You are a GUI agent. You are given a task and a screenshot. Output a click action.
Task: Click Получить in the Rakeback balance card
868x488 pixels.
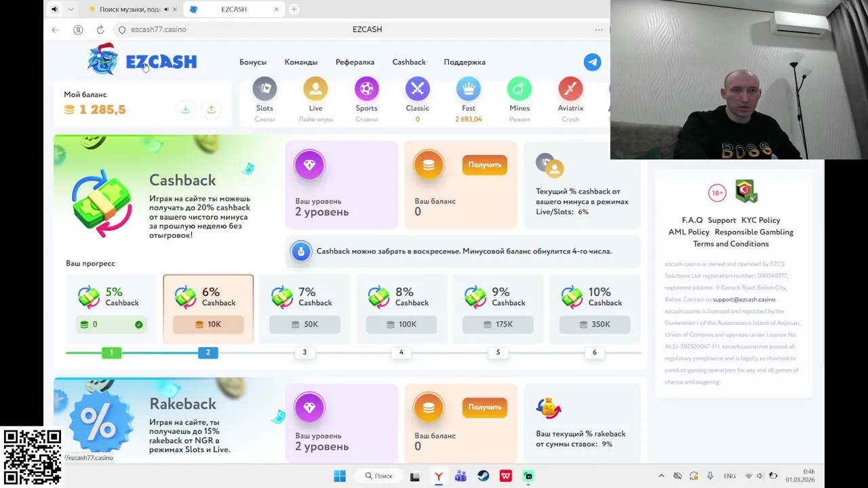click(485, 407)
